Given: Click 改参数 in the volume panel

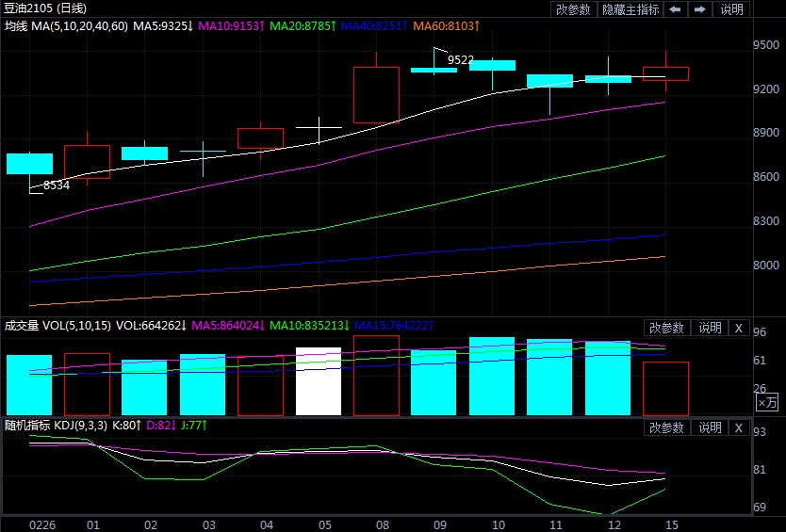Looking at the screenshot, I should pyautogui.click(x=667, y=328).
